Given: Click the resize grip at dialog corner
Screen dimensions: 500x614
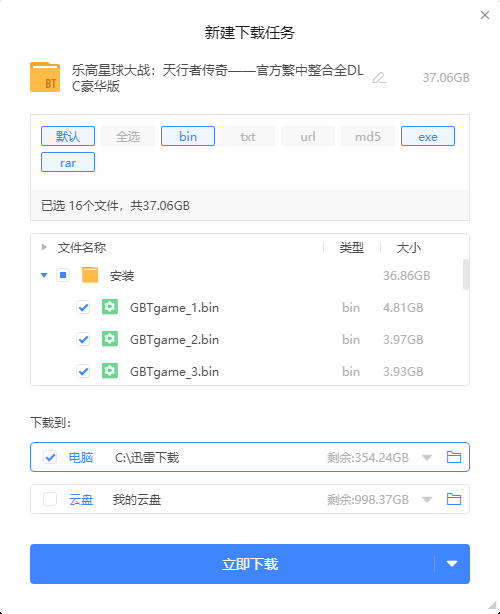Looking at the screenshot, I should tap(492, 606).
